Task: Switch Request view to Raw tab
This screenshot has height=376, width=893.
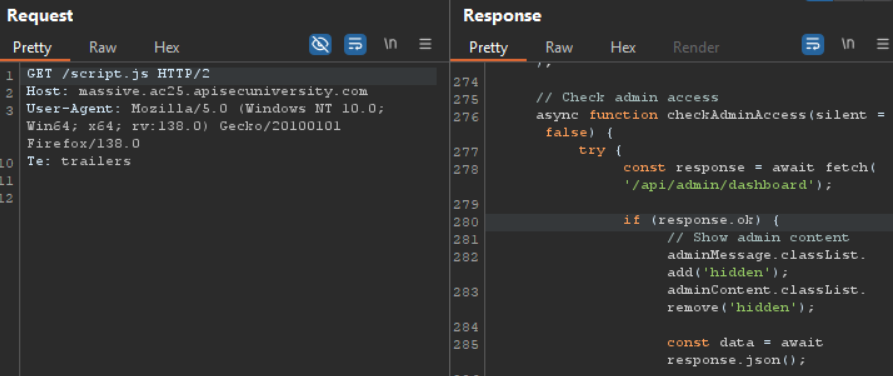Action: tap(103, 47)
